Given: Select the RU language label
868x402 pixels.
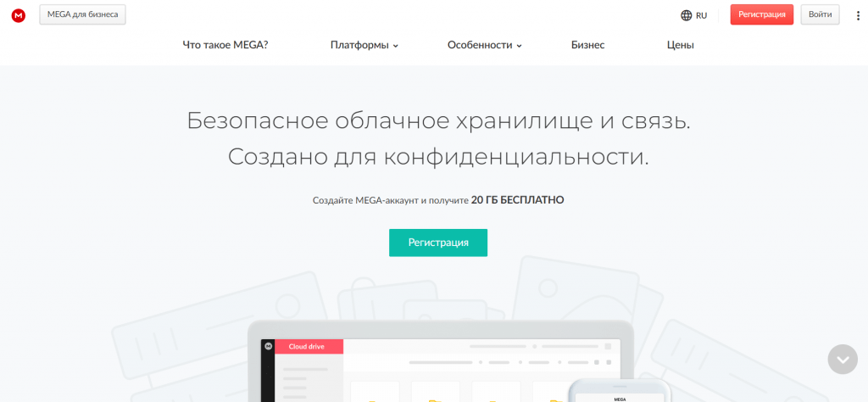Looking at the screenshot, I should point(701,15).
